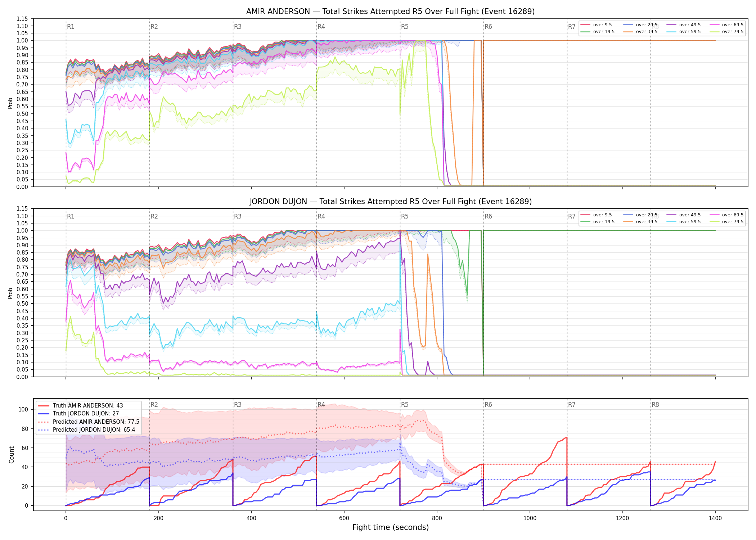Viewport: 756px width, 540px height.
Task: Click the 'Count' y-axis label
Action: (12, 455)
